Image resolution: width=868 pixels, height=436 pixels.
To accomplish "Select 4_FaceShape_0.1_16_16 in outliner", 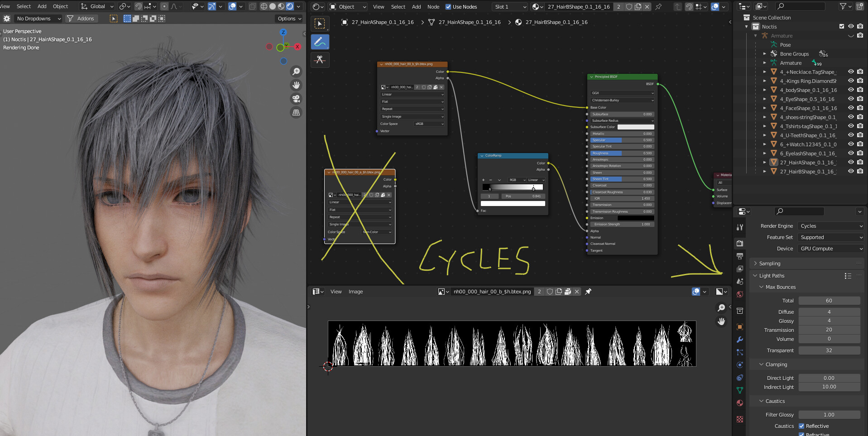I will [808, 108].
